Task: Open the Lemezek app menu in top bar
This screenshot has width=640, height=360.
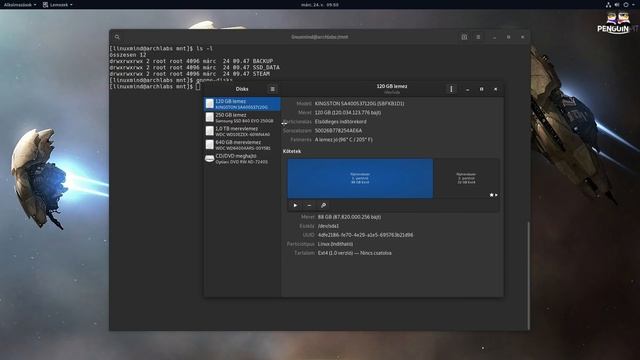Action: point(58,4)
